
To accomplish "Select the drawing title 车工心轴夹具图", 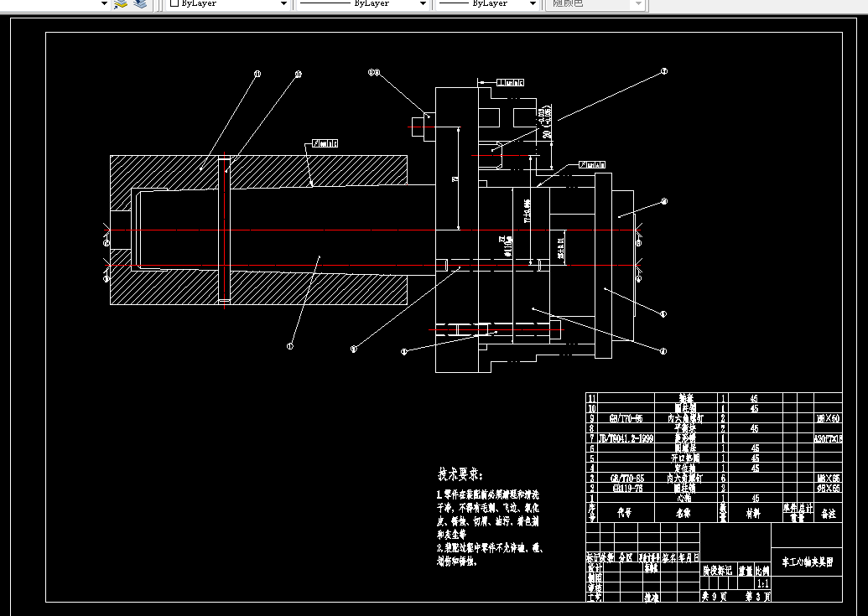I will (807, 562).
